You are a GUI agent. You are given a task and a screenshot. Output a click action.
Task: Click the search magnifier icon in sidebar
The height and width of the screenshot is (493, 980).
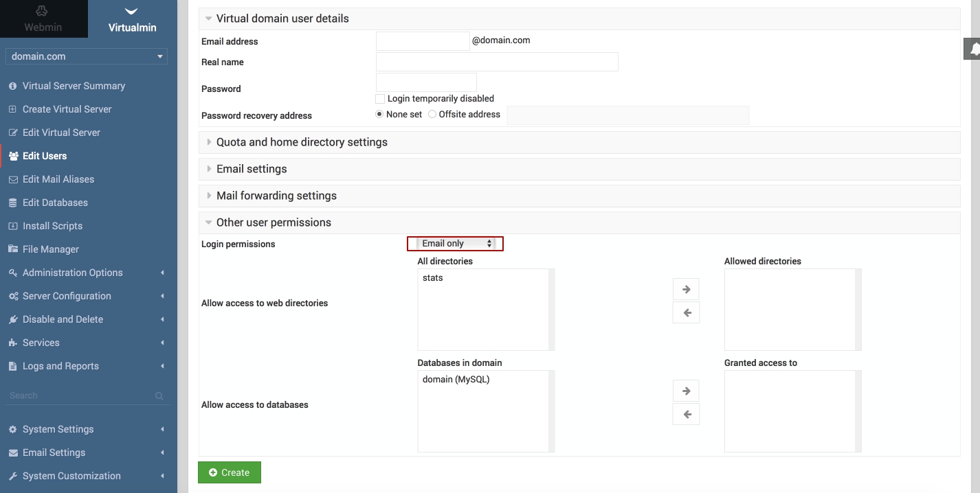(159, 396)
